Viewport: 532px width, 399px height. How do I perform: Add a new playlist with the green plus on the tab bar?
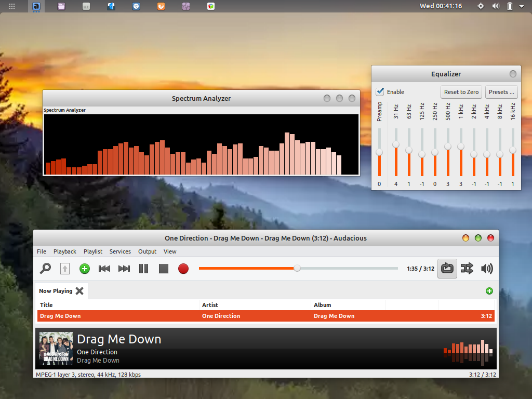click(489, 291)
